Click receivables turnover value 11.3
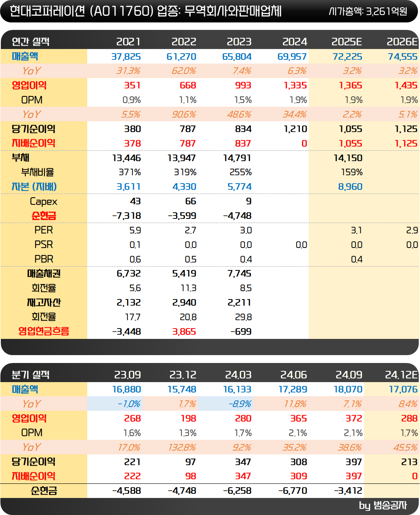 coord(188,288)
